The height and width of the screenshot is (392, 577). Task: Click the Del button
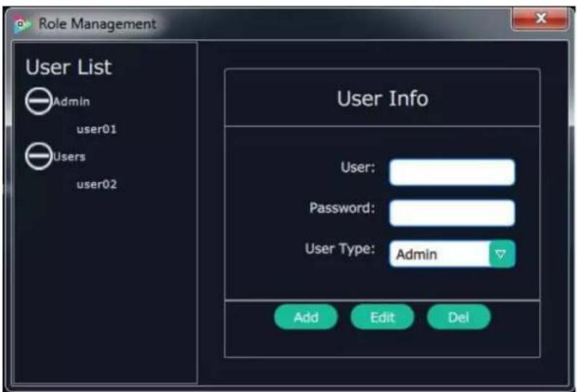(x=458, y=317)
